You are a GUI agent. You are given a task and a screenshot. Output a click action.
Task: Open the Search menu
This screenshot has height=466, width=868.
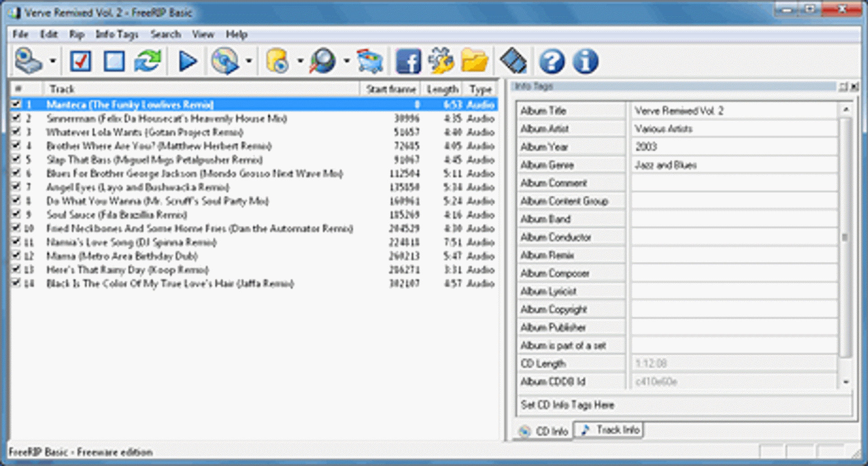click(165, 34)
